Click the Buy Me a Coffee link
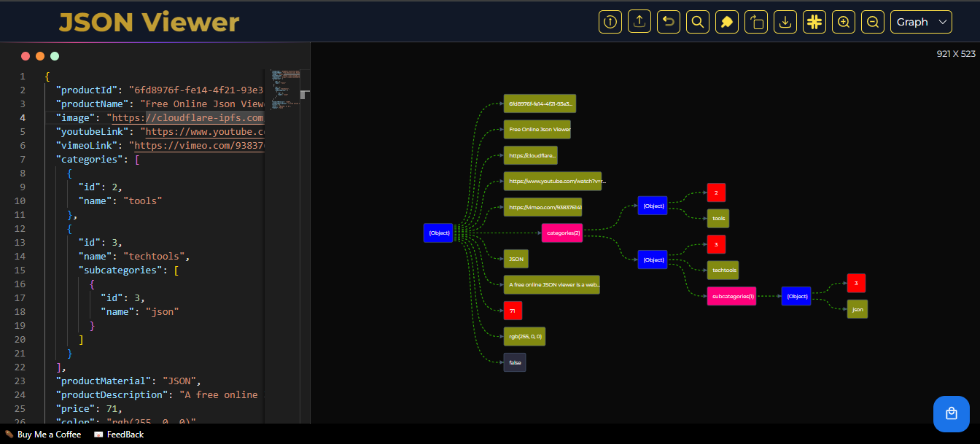 [43, 435]
